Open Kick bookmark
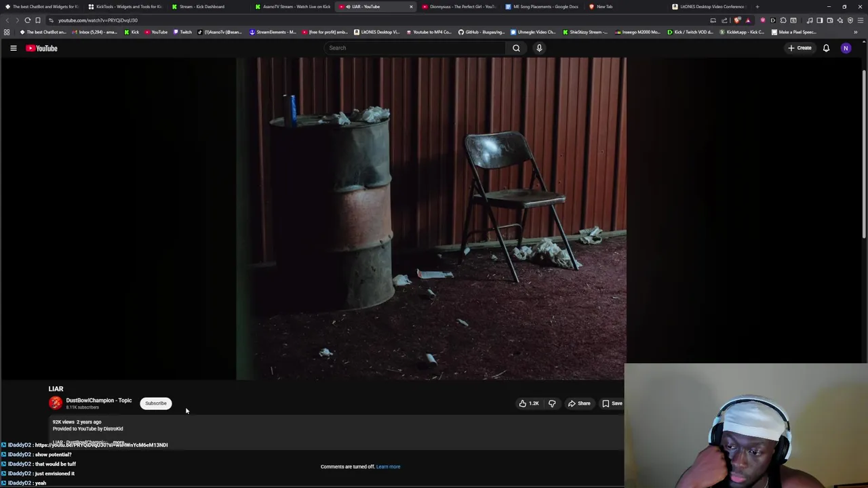 [132, 32]
